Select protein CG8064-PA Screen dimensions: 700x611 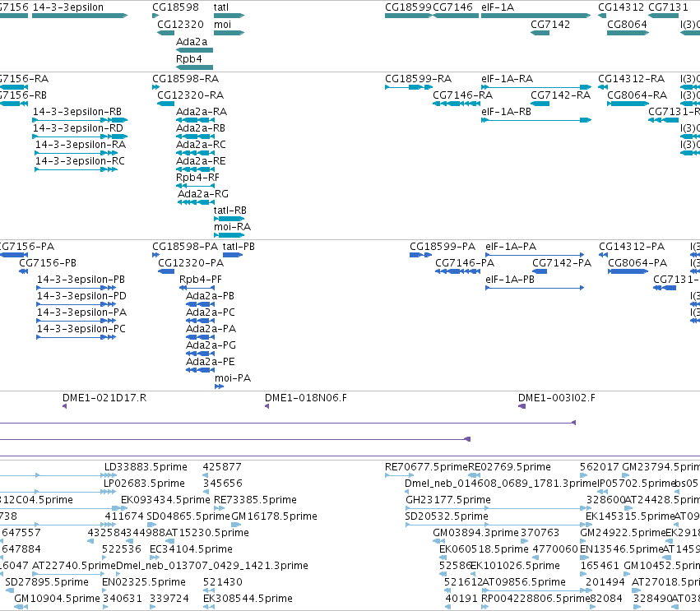[x=637, y=263]
